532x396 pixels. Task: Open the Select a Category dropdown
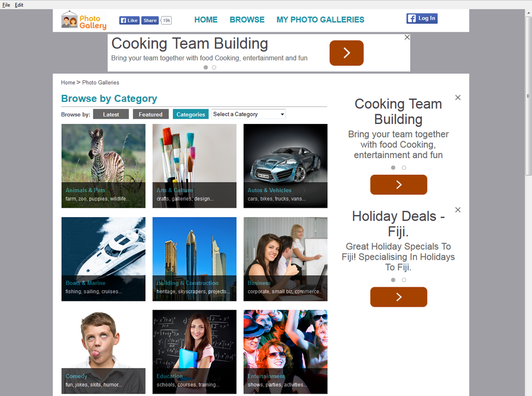pyautogui.click(x=248, y=114)
